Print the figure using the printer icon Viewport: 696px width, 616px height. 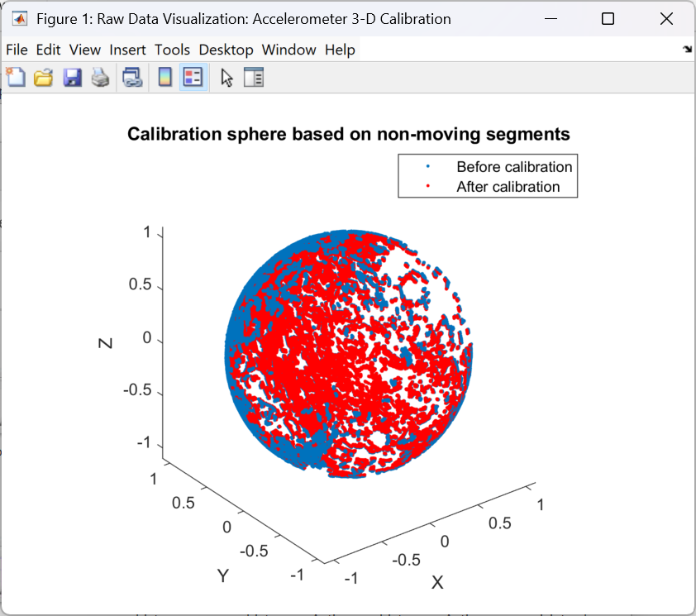(x=101, y=77)
